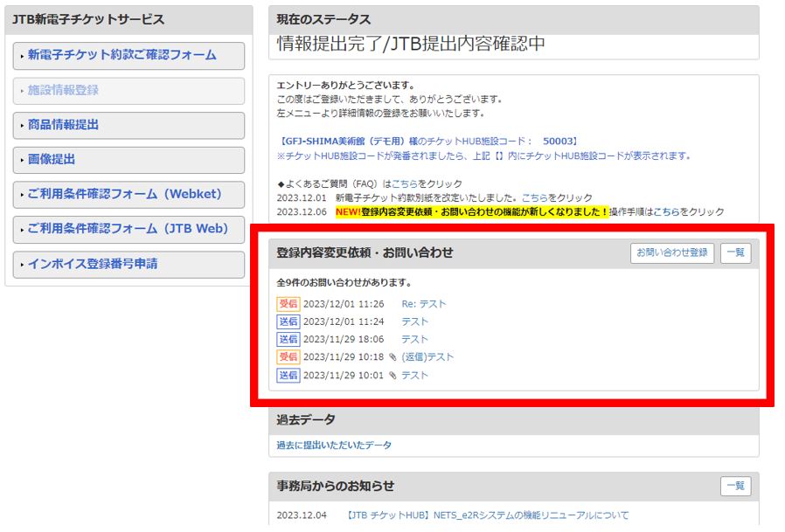Click 送信 badge on 2023/11/29 18:06 row
The image size is (785, 532).
click(x=288, y=339)
